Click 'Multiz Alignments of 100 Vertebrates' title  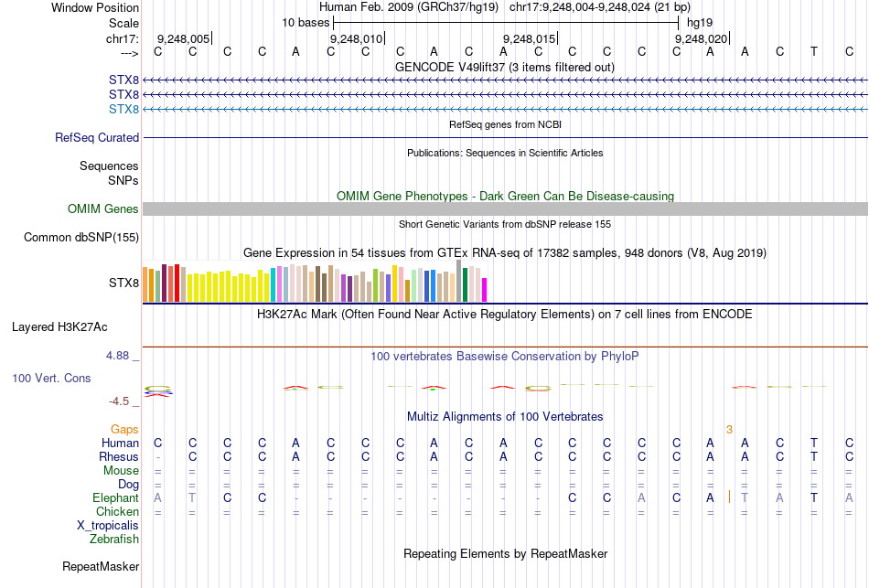point(505,417)
